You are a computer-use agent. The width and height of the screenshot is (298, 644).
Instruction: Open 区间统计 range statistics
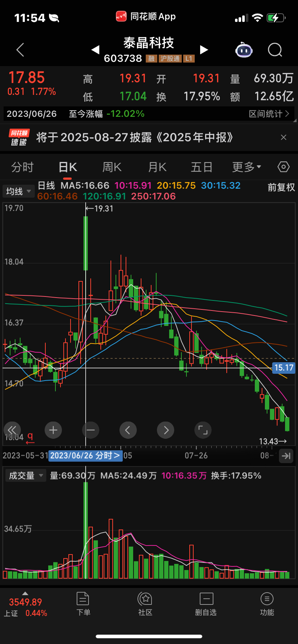tap(269, 114)
